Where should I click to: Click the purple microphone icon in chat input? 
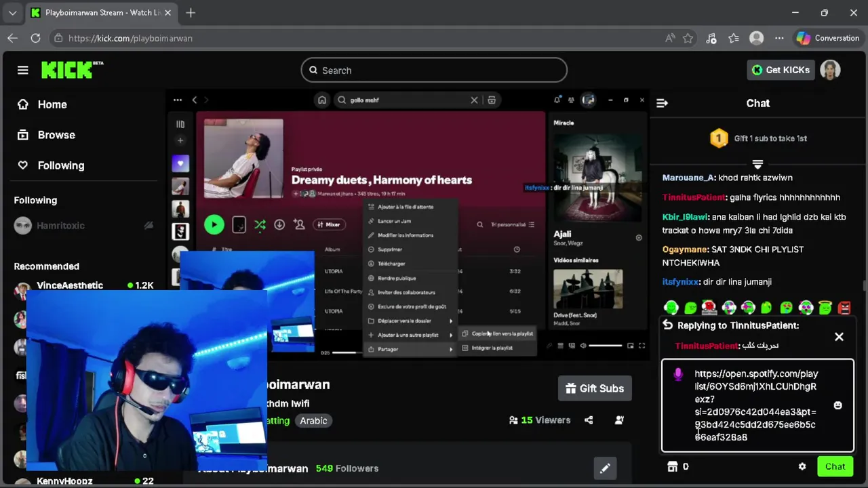pos(677,374)
